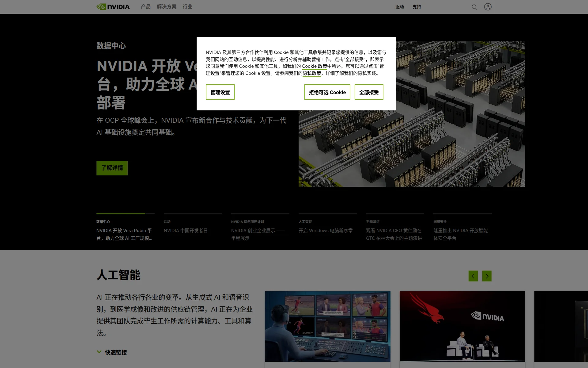Go to 支持 in the header
Image resolution: width=588 pixels, height=368 pixels.
tap(417, 7)
